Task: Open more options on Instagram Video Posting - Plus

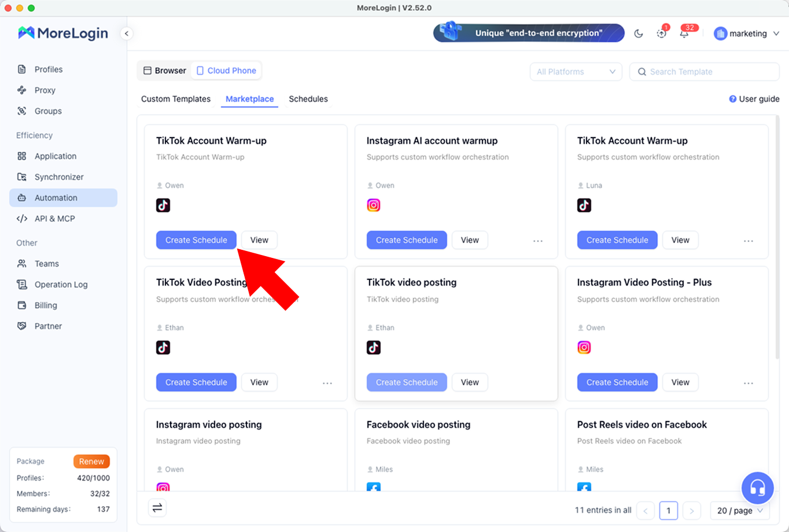Action: tap(749, 383)
